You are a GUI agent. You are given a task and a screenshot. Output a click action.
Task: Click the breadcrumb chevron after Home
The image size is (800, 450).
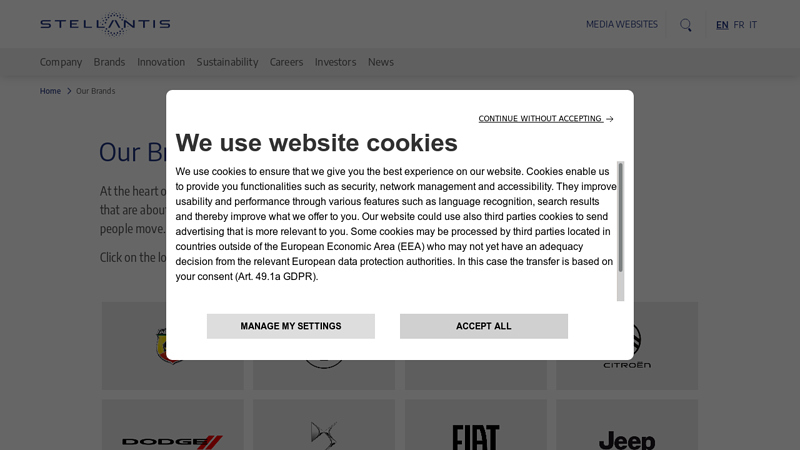tap(69, 91)
